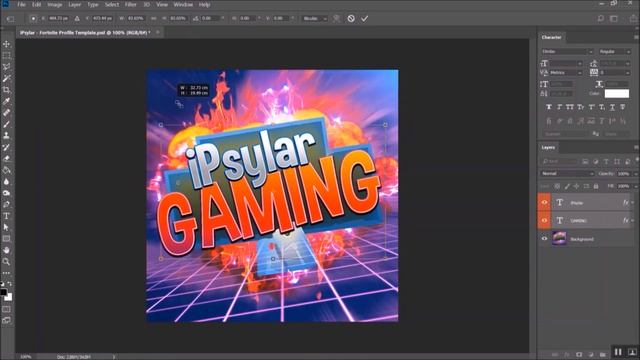The image size is (640, 360).
Task: Open the Normal blend mode dropdown
Action: click(567, 173)
